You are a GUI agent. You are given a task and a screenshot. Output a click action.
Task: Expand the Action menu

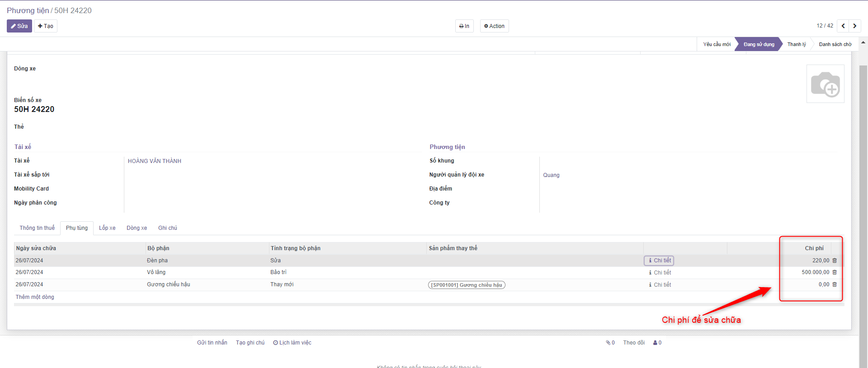click(x=494, y=26)
